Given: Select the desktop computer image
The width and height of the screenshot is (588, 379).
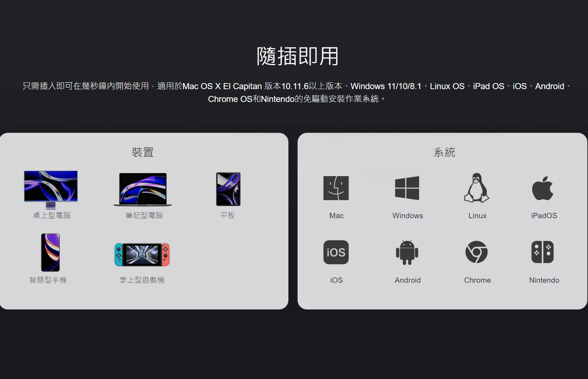Looking at the screenshot, I should (51, 190).
